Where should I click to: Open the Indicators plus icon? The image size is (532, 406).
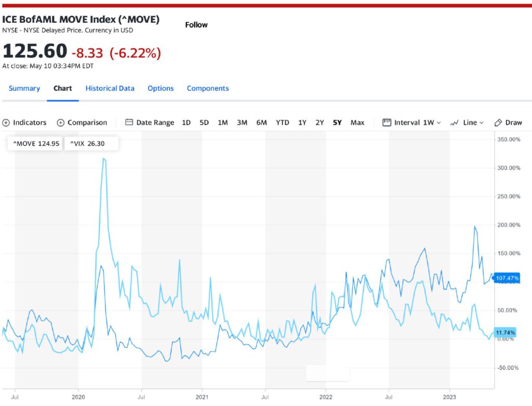point(6,123)
